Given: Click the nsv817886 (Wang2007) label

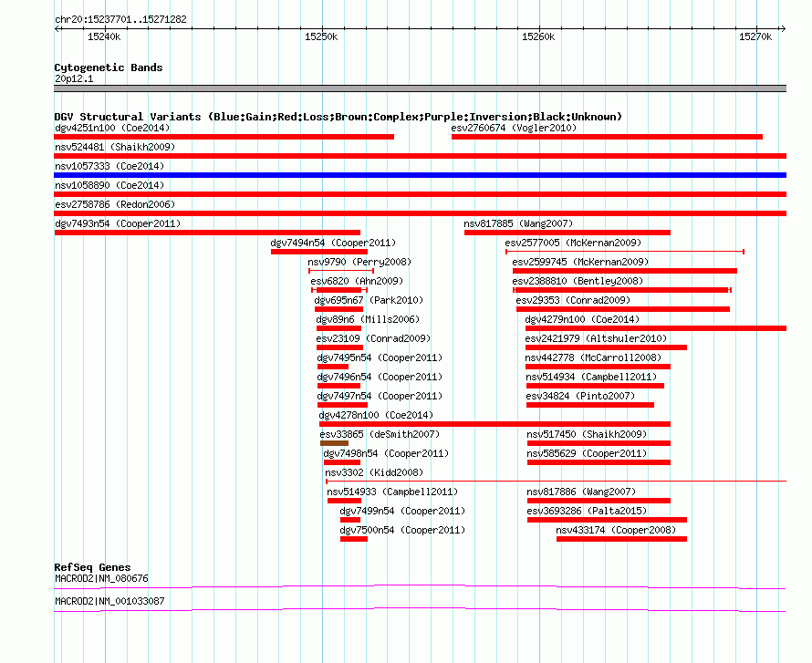Looking at the screenshot, I should [x=581, y=492].
